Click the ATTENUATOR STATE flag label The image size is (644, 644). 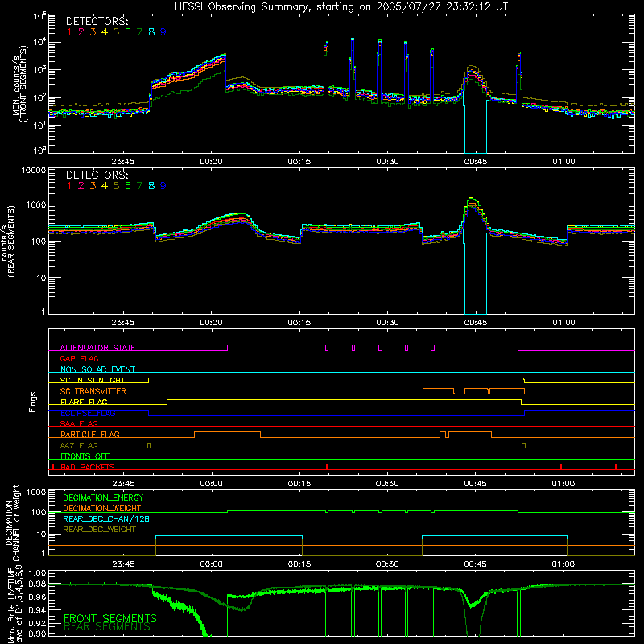point(97,348)
